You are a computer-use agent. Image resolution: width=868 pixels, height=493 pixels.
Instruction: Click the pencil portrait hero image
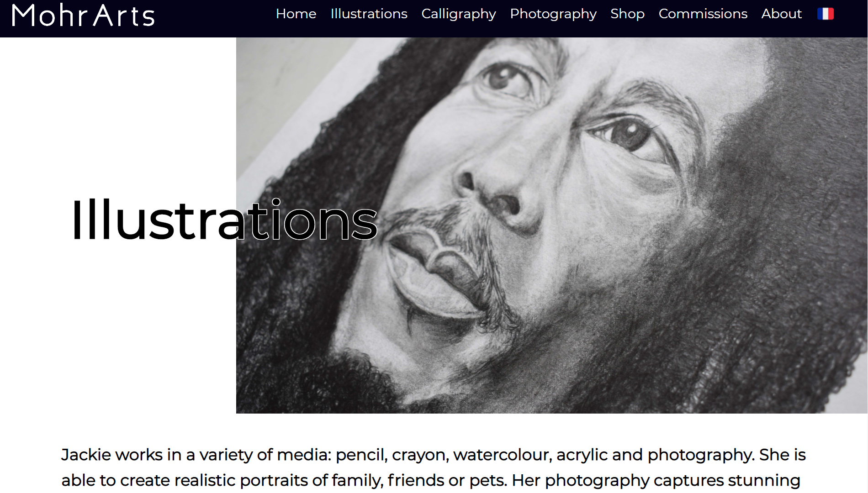point(551,226)
